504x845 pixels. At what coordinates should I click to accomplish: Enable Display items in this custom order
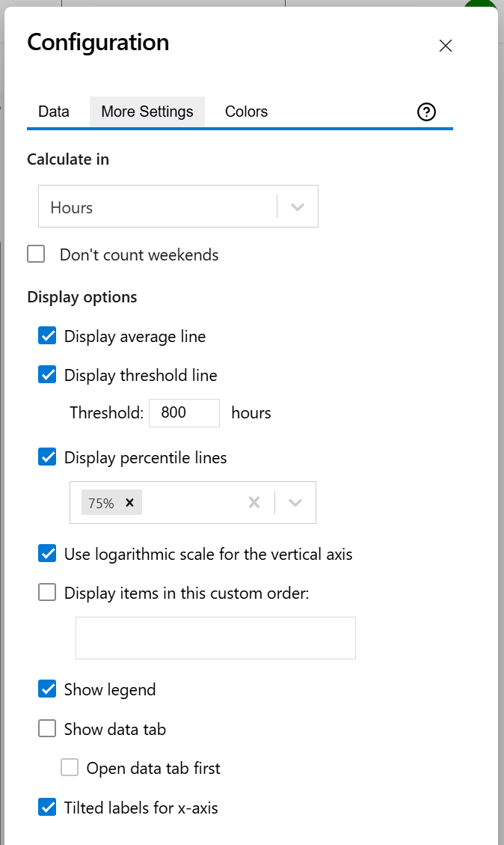[x=47, y=592]
